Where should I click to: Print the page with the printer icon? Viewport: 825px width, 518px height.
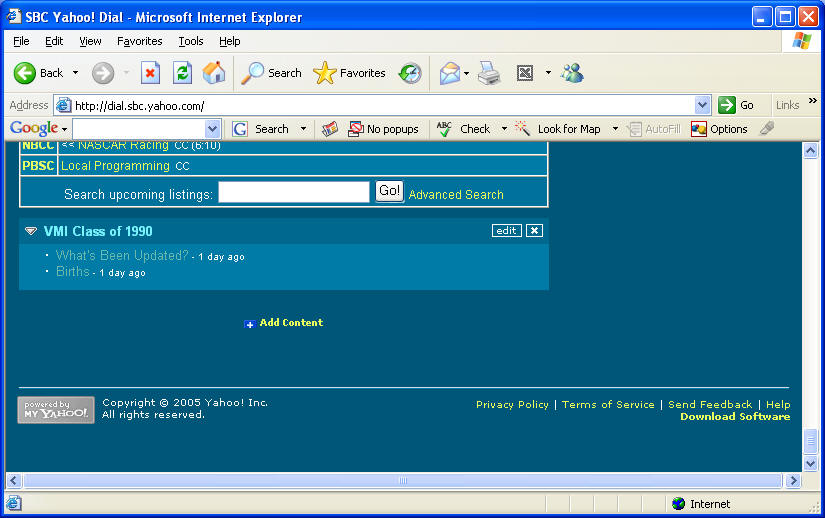click(489, 73)
